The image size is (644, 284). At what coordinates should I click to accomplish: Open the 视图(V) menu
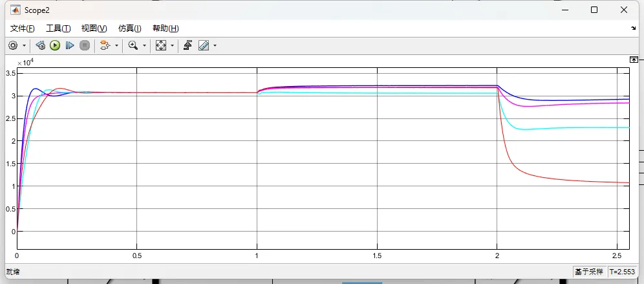(94, 28)
